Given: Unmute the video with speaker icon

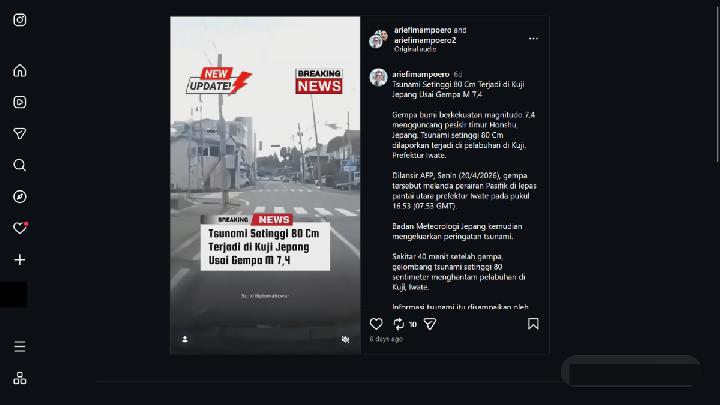Looking at the screenshot, I should (345, 339).
